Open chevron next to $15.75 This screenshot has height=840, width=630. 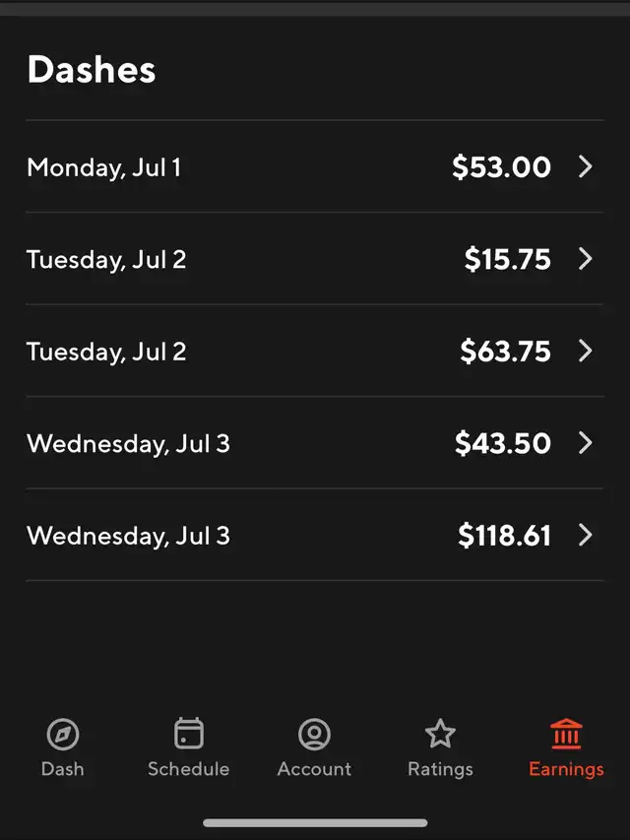click(586, 259)
